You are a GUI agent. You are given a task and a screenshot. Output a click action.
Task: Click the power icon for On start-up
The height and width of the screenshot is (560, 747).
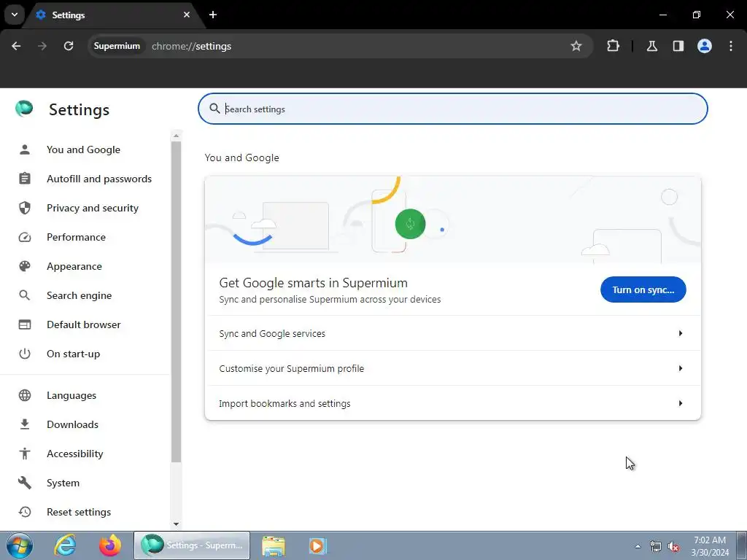(25, 354)
